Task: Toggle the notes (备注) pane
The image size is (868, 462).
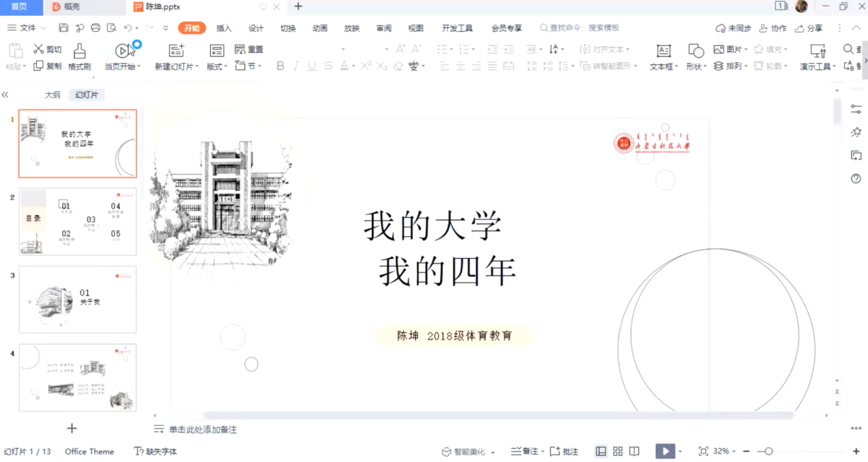Action: coord(524,452)
